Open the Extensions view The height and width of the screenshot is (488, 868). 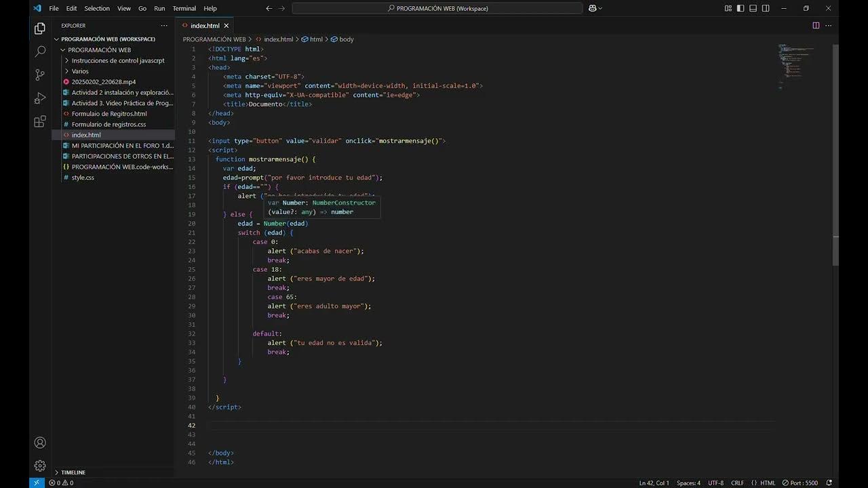pos(40,121)
